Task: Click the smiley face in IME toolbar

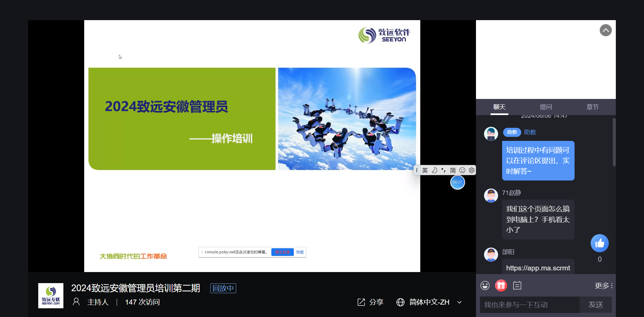Action: click(x=462, y=170)
